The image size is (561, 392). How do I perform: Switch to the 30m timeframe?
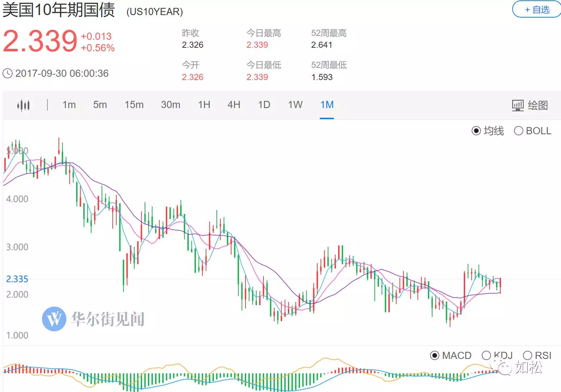[x=170, y=105]
